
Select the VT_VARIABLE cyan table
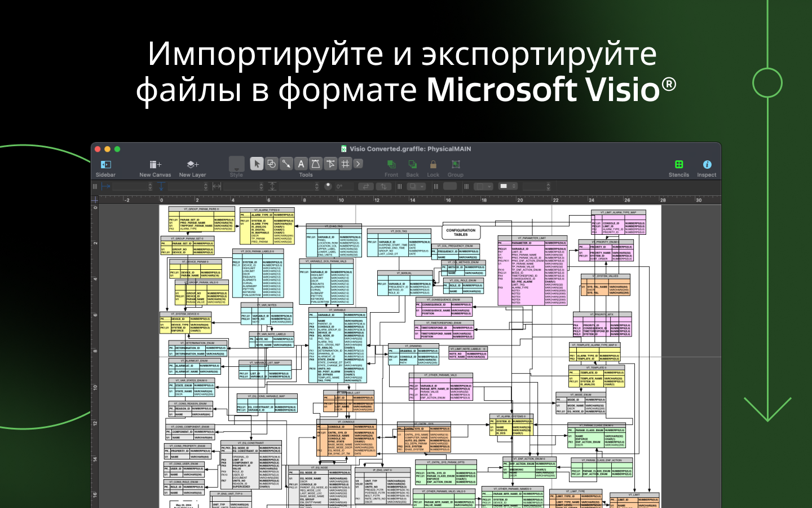(338, 345)
